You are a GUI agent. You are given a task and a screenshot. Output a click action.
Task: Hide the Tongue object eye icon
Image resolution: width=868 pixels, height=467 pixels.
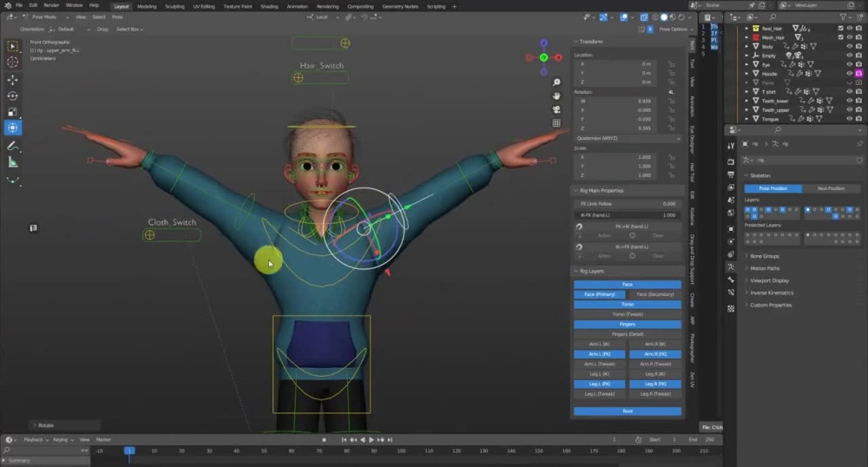click(x=850, y=119)
